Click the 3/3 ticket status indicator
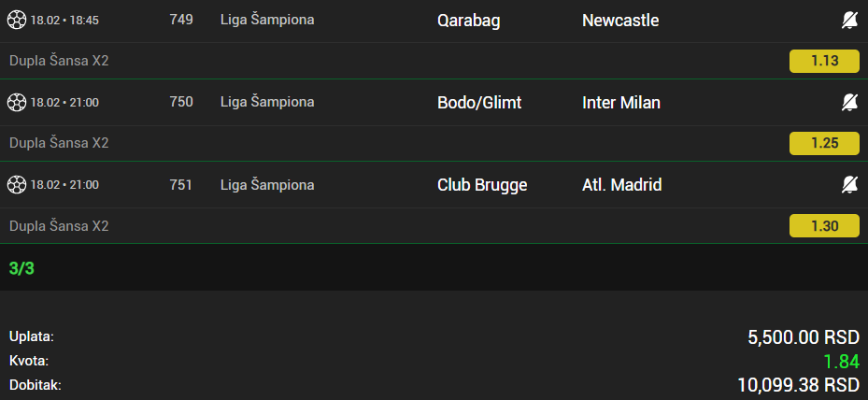 click(21, 268)
